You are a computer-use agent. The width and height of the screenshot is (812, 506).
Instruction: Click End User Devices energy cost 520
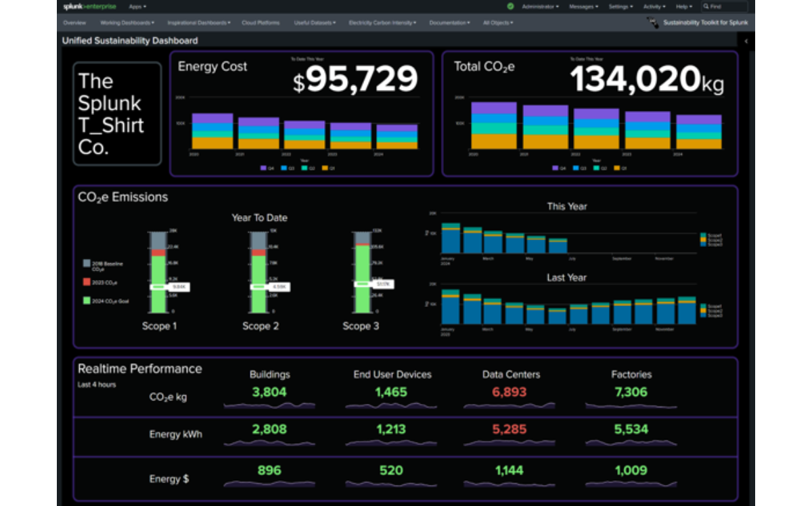tap(391, 470)
